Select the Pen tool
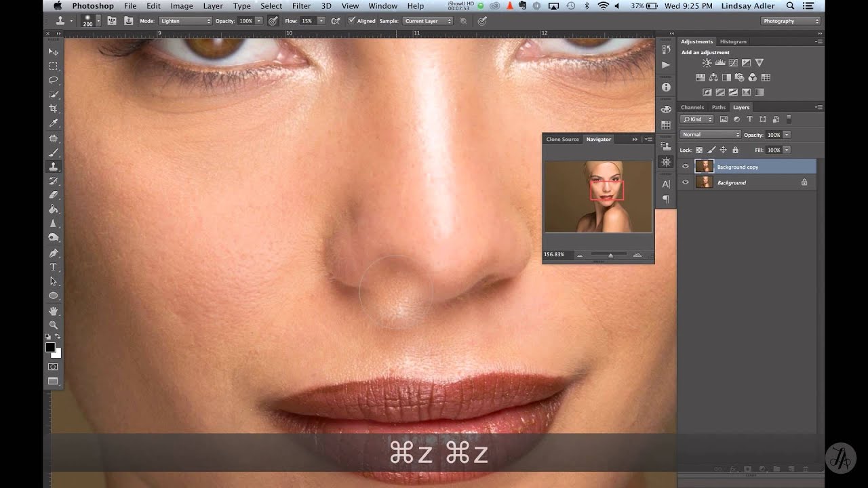 [54, 253]
